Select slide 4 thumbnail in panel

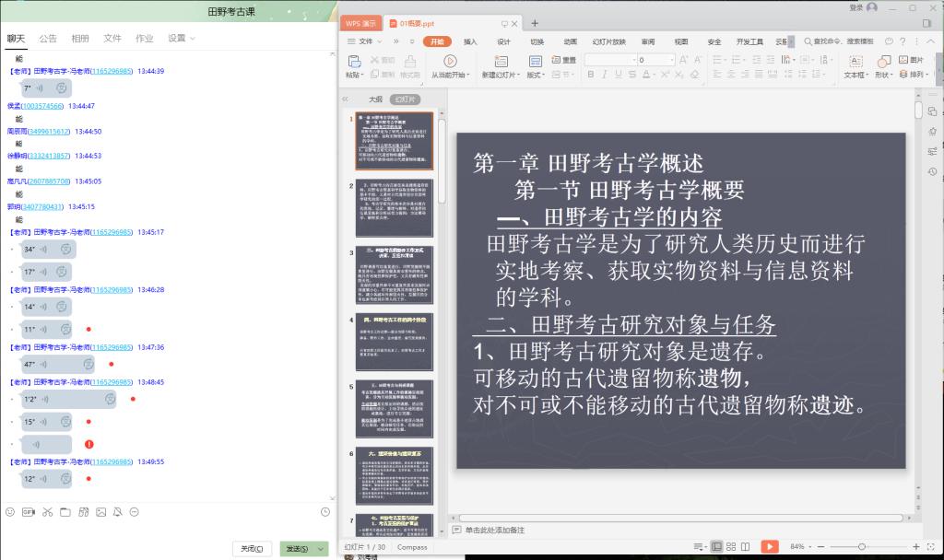coord(395,341)
